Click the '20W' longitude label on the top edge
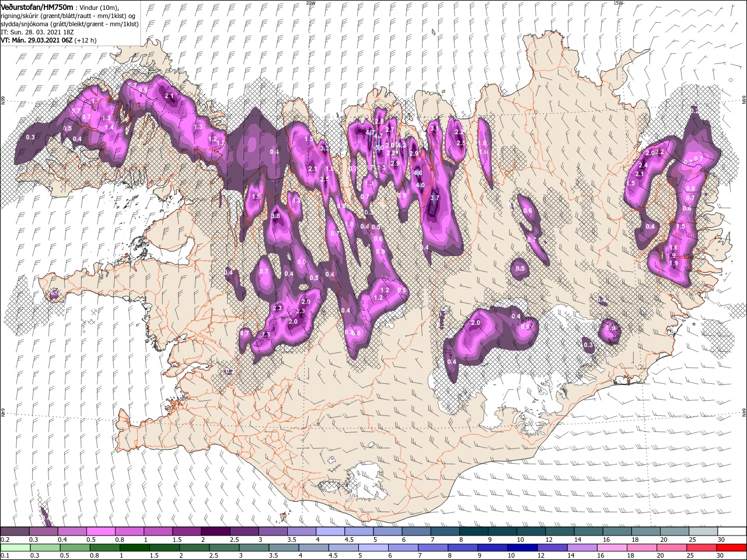Viewport: 747px width, 560px height. pyautogui.click(x=310, y=3)
